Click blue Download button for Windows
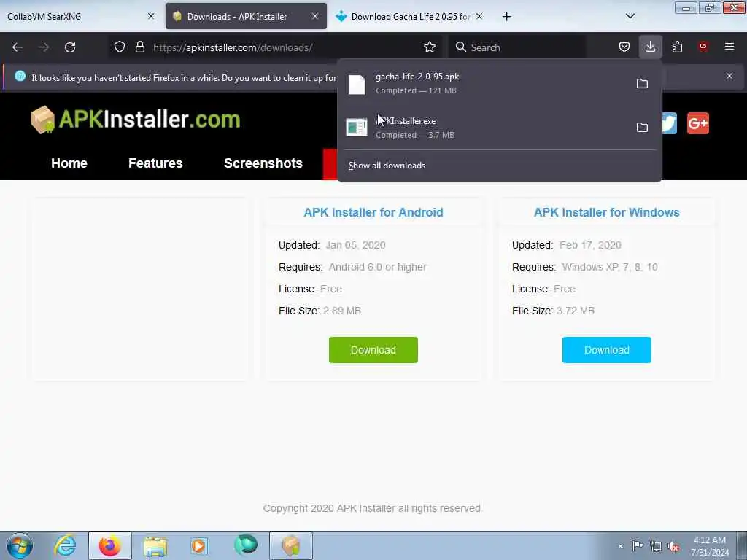 tap(606, 350)
